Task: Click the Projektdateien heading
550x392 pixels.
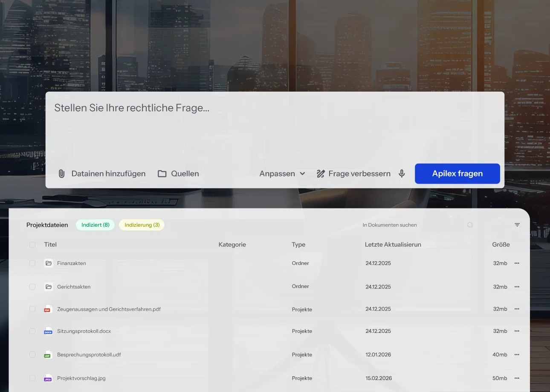Action: [x=47, y=225]
